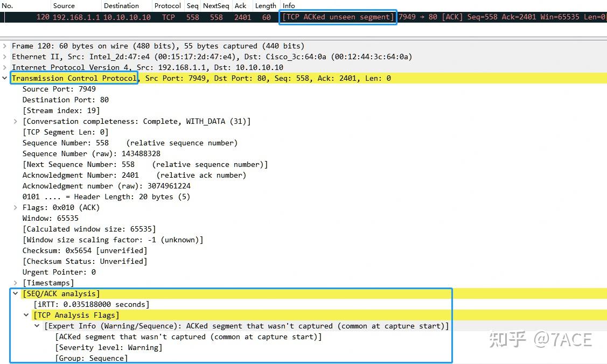Expand Internet Protocol Version 4 details
The width and height of the screenshot is (607, 364).
[4, 67]
